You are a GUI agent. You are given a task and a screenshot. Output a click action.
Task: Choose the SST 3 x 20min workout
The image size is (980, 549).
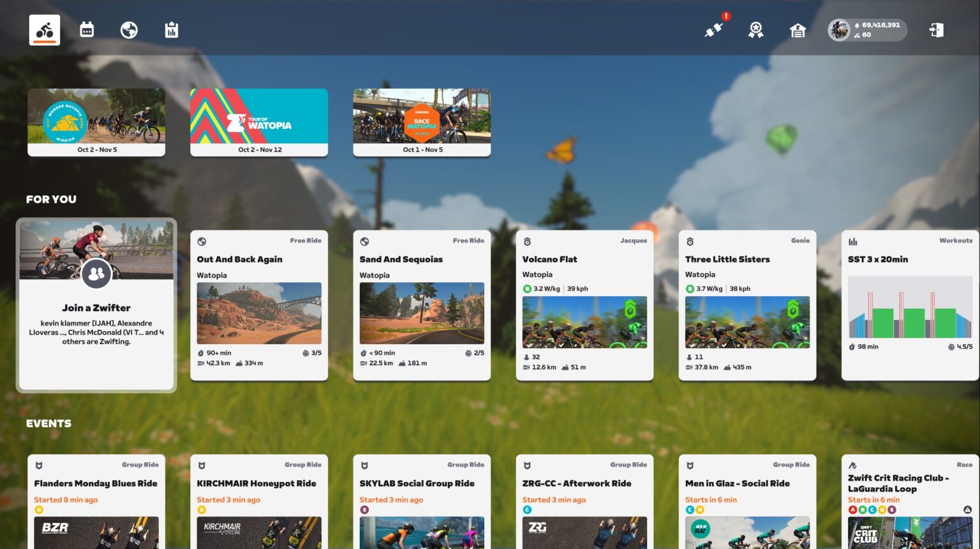(x=910, y=305)
